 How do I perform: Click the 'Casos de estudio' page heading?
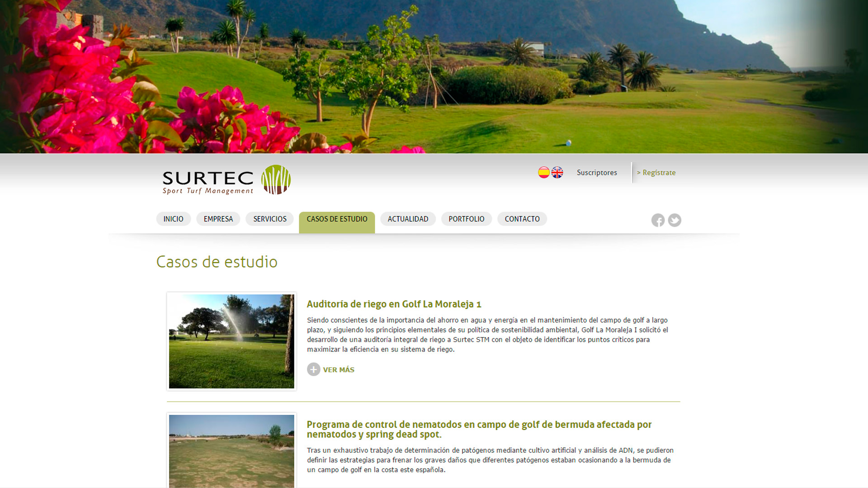point(217,262)
